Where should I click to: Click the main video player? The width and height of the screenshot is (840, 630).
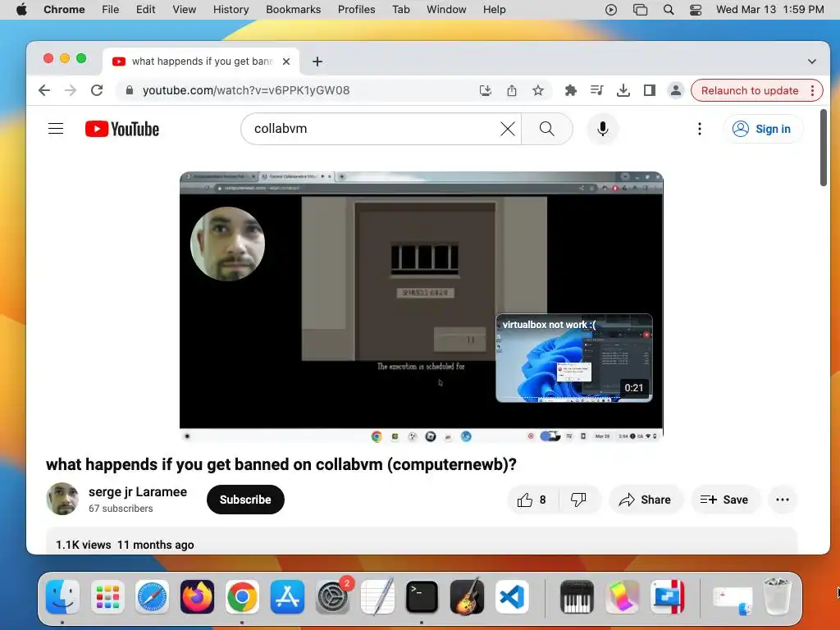pyautogui.click(x=421, y=307)
